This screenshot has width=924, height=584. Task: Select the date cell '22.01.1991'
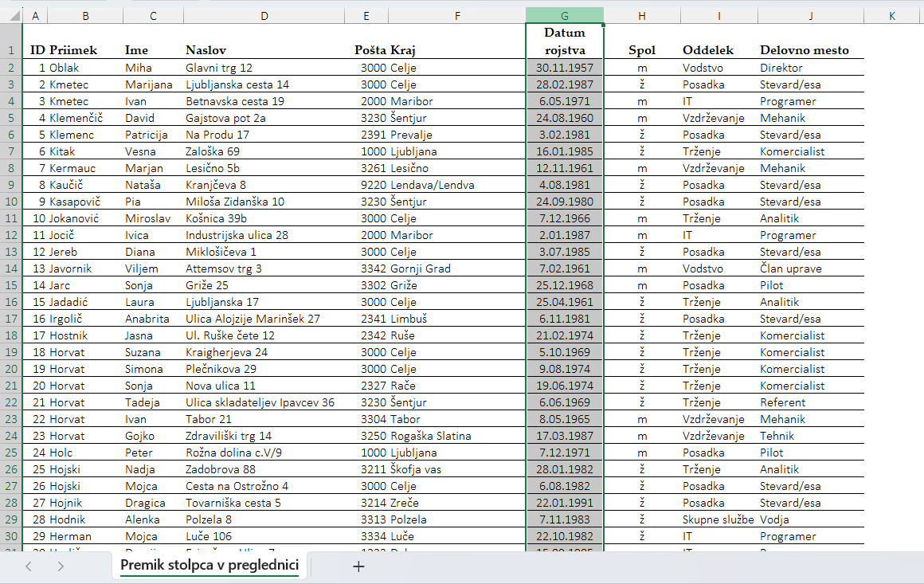(x=565, y=503)
